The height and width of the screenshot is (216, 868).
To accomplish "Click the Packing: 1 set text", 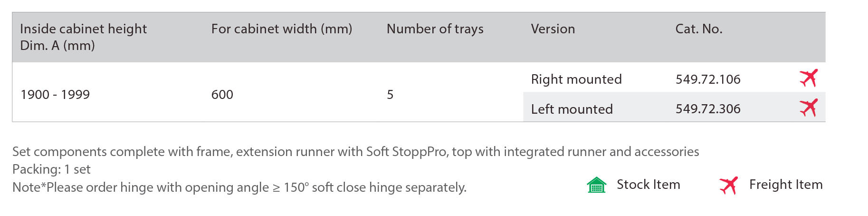I will [x=51, y=169].
